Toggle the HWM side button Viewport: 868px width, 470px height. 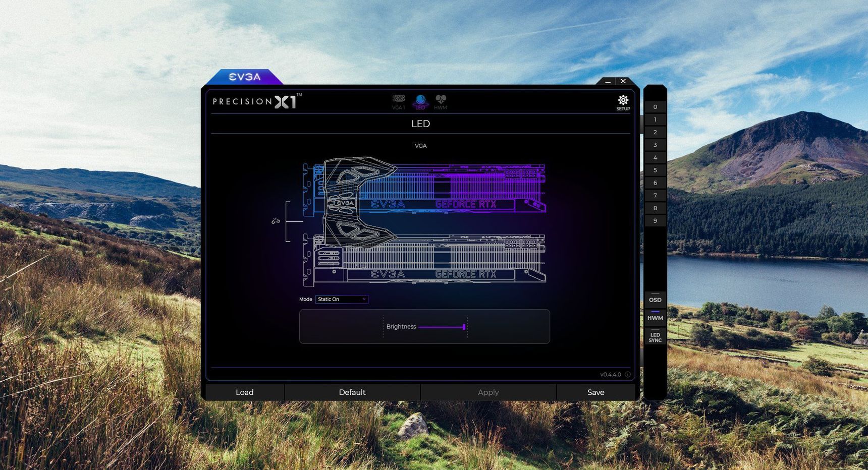(x=655, y=318)
